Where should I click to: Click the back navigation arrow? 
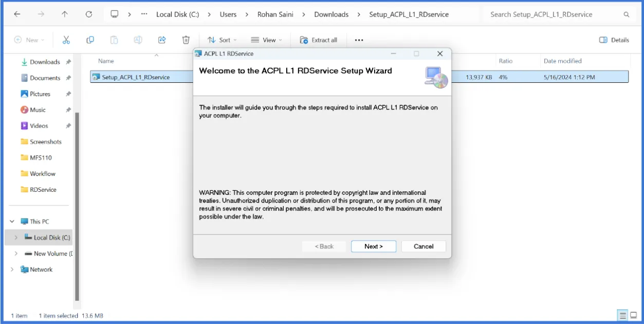(17, 14)
